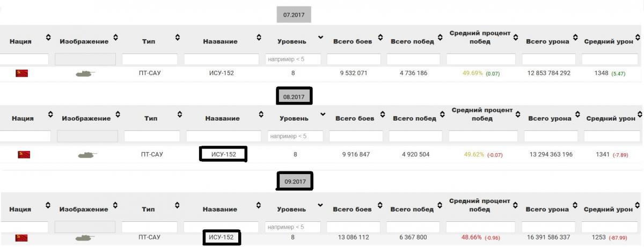644x247 pixels.
Task: Toggle the Уровень sort chevron in 08.2017 table
Action: coord(323,114)
